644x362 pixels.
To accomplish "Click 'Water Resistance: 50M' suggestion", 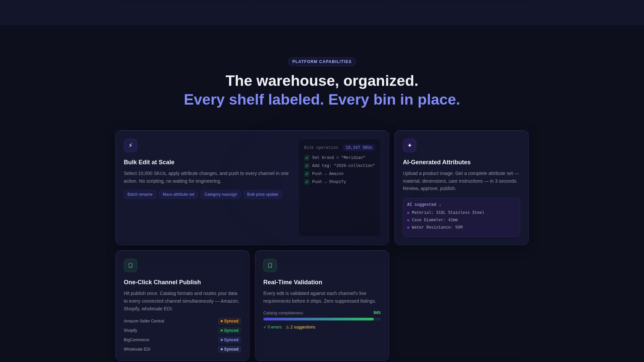I will coord(437,228).
